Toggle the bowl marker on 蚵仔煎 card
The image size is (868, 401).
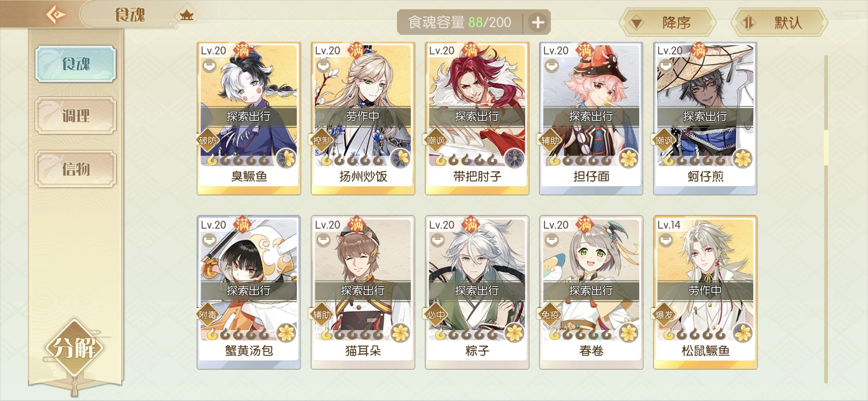click(666, 66)
